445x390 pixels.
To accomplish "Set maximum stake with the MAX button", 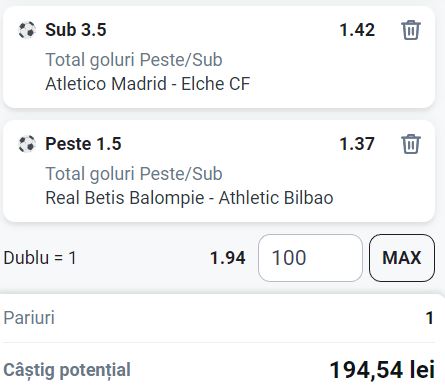I will click(402, 258).
